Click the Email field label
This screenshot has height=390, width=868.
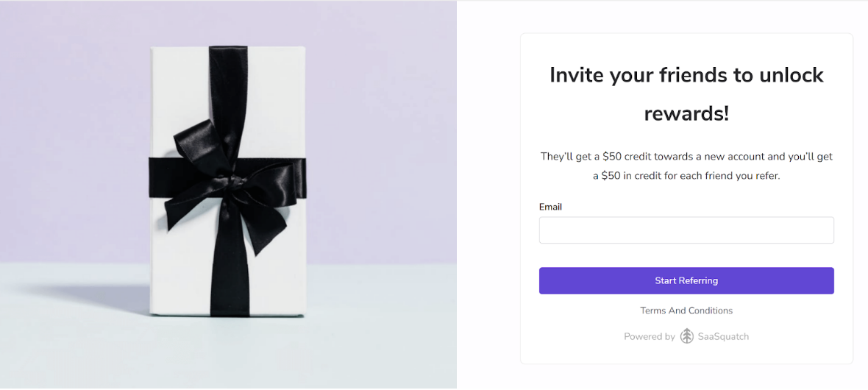[x=550, y=207]
